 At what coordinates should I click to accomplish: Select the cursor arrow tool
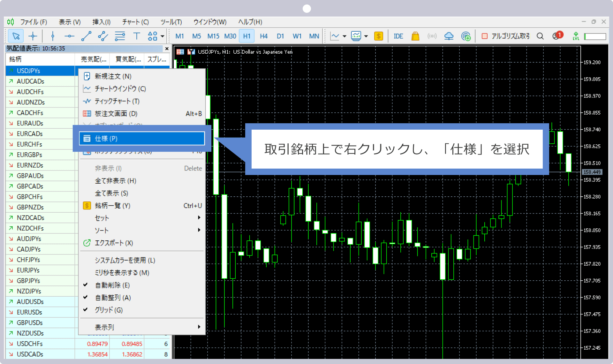coord(16,36)
